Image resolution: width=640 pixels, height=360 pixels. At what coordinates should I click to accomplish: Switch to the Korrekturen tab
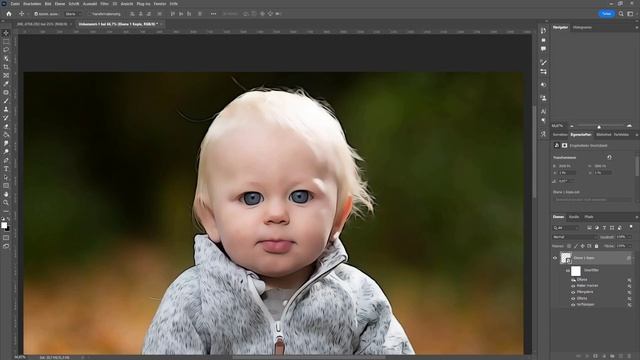coord(560,135)
